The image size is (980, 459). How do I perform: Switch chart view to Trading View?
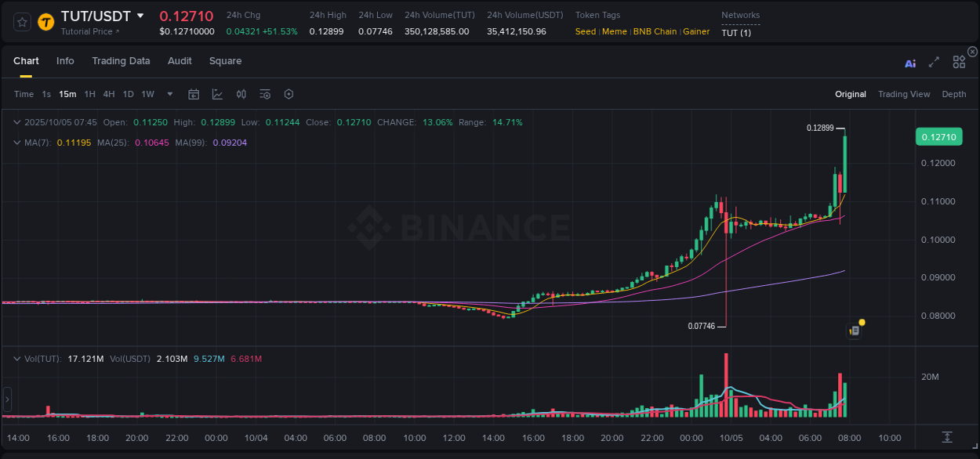904,94
